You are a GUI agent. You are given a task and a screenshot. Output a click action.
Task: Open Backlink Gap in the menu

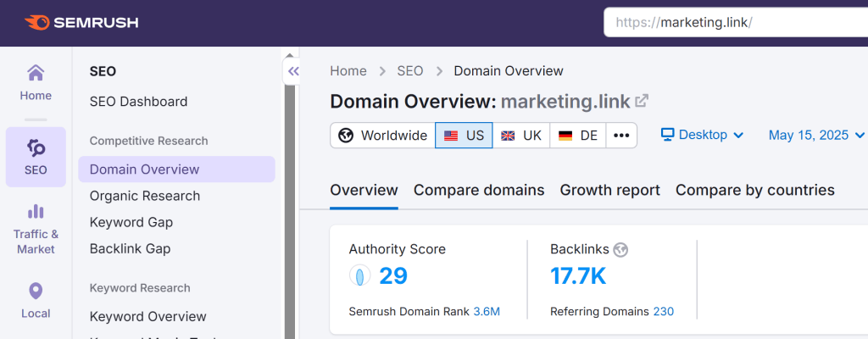130,248
